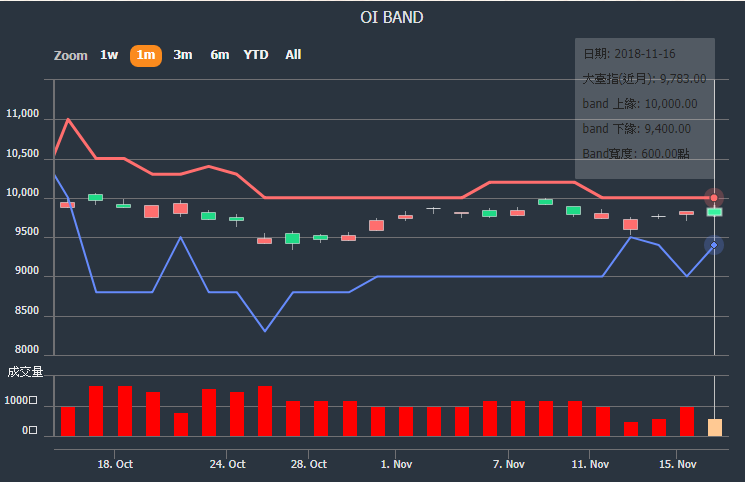Click the 成交量 volume panel label
Image resolution: width=745 pixels, height=482 pixels.
tap(25, 372)
